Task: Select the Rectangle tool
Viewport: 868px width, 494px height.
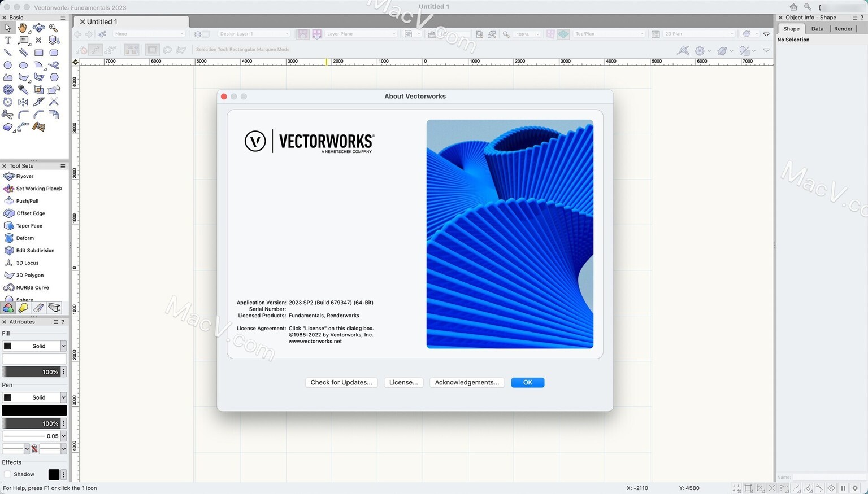Action: click(38, 53)
